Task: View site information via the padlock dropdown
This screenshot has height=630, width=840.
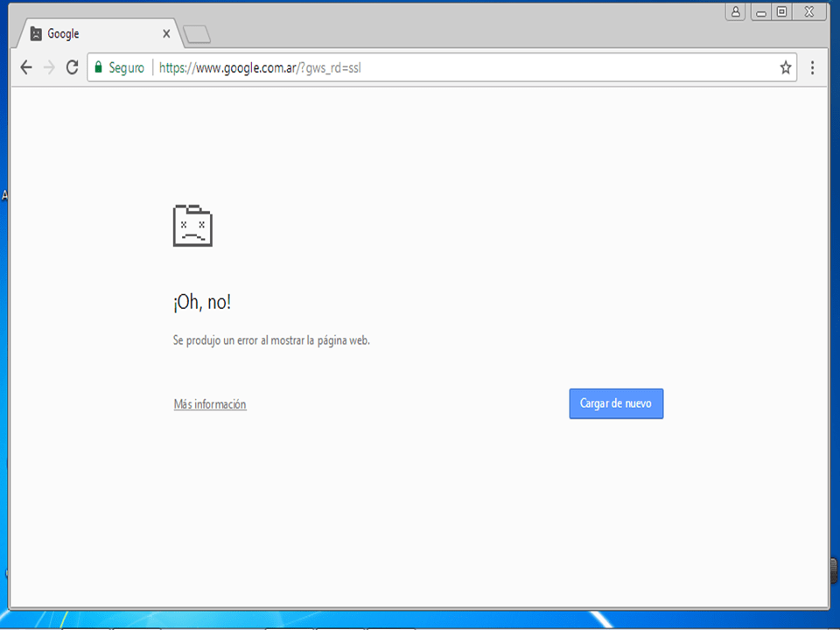Action: pos(99,66)
